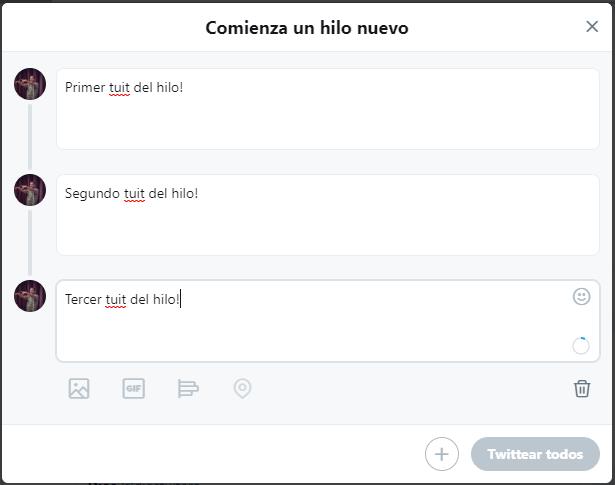Image resolution: width=615 pixels, height=485 pixels.
Task: Close the new thread dialog
Action: (592, 27)
